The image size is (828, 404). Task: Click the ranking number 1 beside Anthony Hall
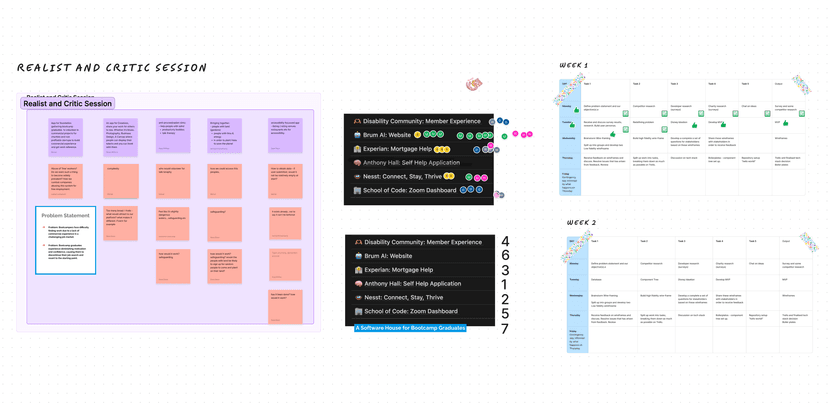pos(505,285)
